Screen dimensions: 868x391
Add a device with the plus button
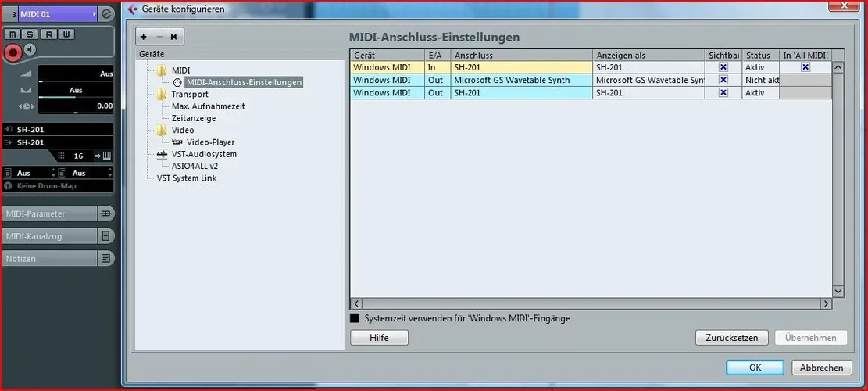(x=144, y=37)
